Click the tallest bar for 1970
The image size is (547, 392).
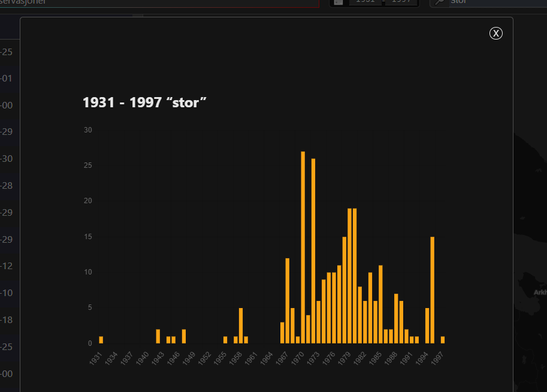303,248
